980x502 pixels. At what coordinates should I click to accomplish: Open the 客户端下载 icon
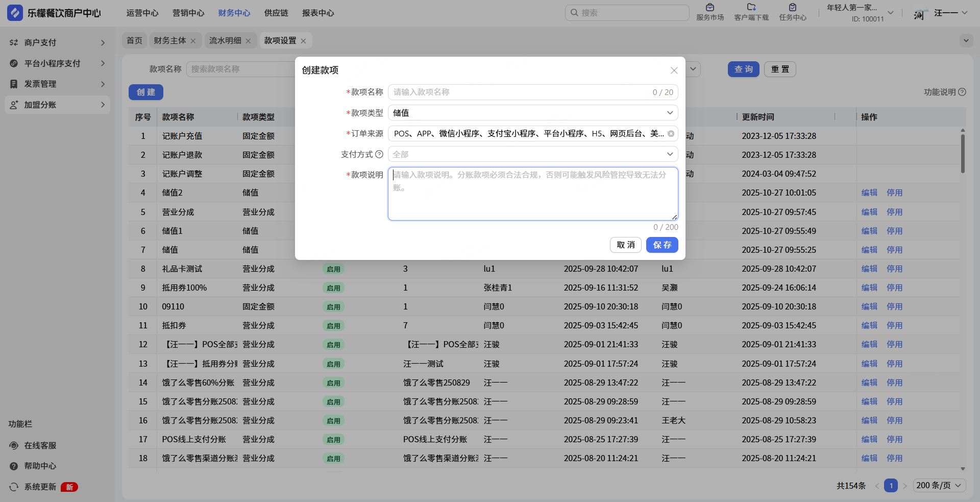(751, 7)
